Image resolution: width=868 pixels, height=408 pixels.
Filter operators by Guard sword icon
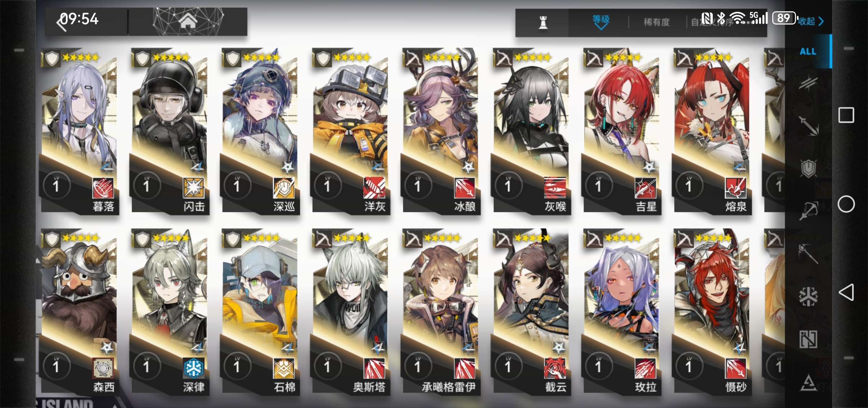pyautogui.click(x=808, y=125)
